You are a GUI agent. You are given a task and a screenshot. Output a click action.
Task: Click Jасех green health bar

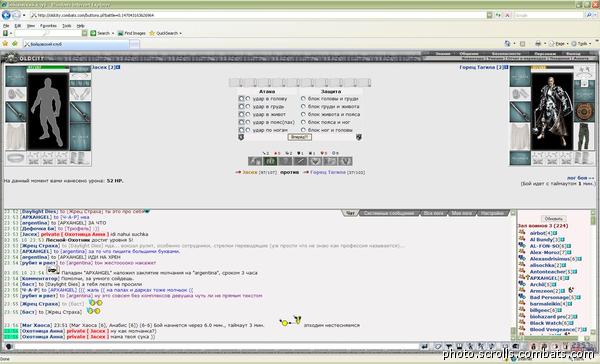[x=48, y=67]
